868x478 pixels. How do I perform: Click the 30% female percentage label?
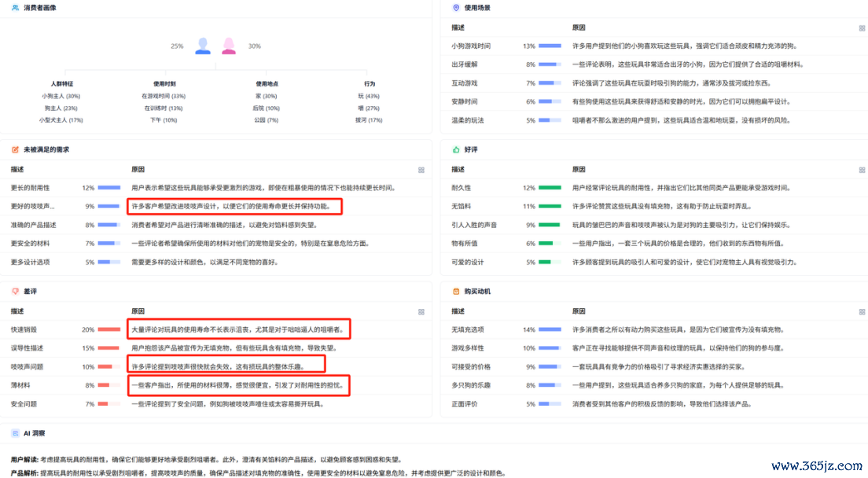(255, 46)
